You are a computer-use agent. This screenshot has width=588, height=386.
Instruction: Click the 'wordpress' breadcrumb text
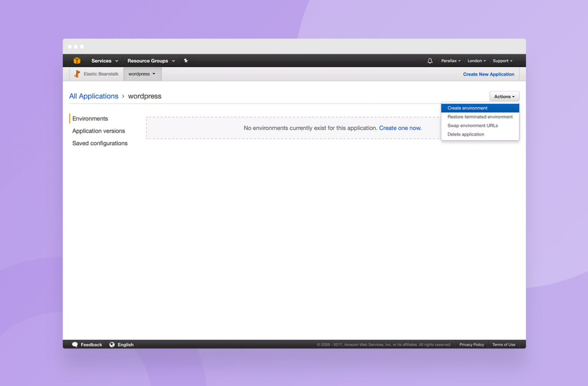tap(145, 96)
